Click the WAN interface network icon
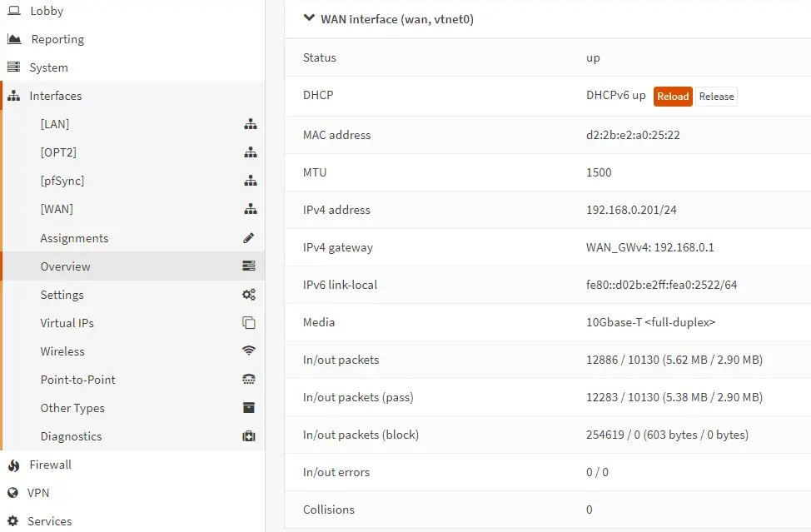Image resolution: width=811 pixels, height=532 pixels. 251,210
